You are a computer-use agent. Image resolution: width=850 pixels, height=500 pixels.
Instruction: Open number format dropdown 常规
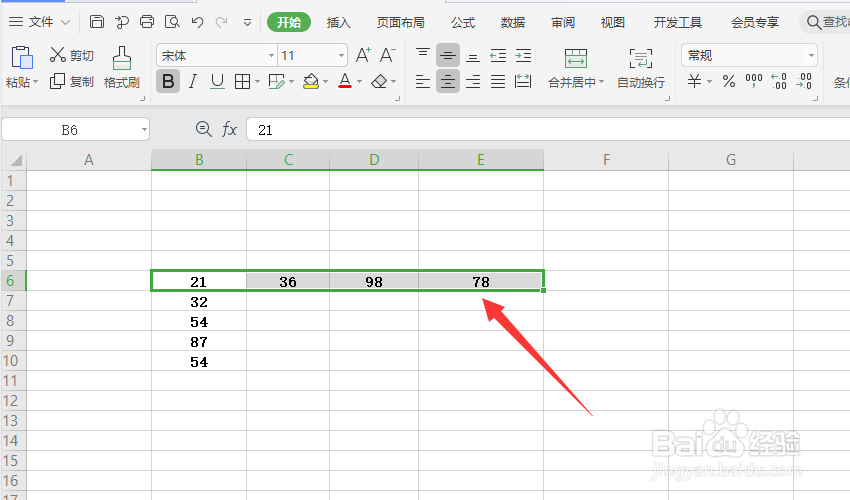(x=811, y=55)
